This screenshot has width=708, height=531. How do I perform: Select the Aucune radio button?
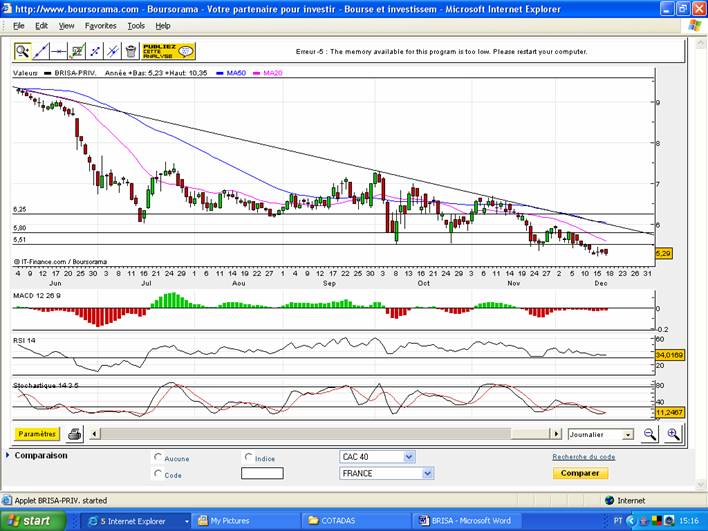[158, 457]
